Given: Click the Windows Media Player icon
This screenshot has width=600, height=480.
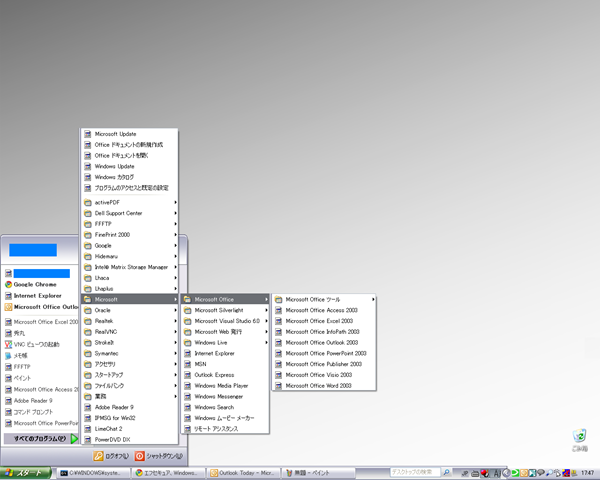Looking at the screenshot, I should click(x=188, y=385).
